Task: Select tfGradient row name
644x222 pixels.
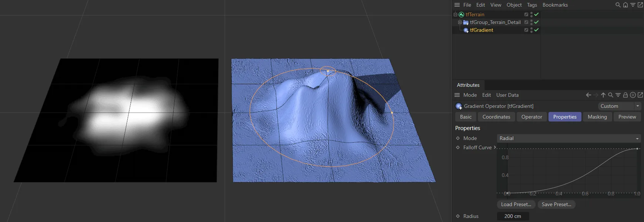Action: click(x=481, y=30)
